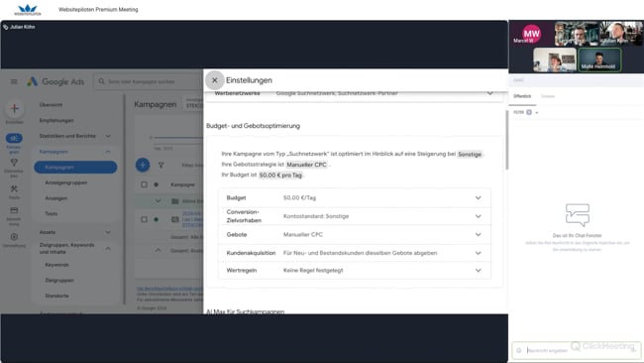
Task: Click the Malte Helmhold video thumbnail
Action: pyautogui.click(x=599, y=60)
